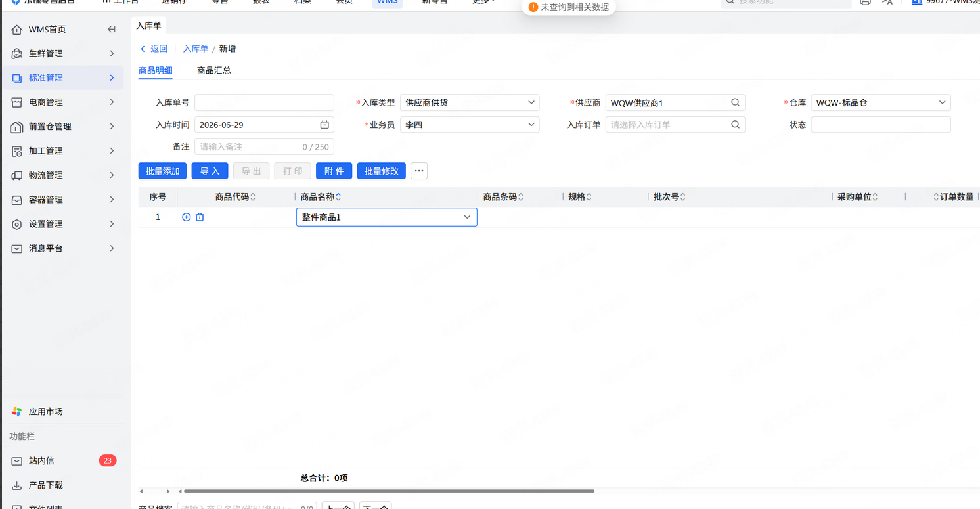Click the warning icon in the toast message
Viewport: 980px width, 509px height.
tap(533, 7)
